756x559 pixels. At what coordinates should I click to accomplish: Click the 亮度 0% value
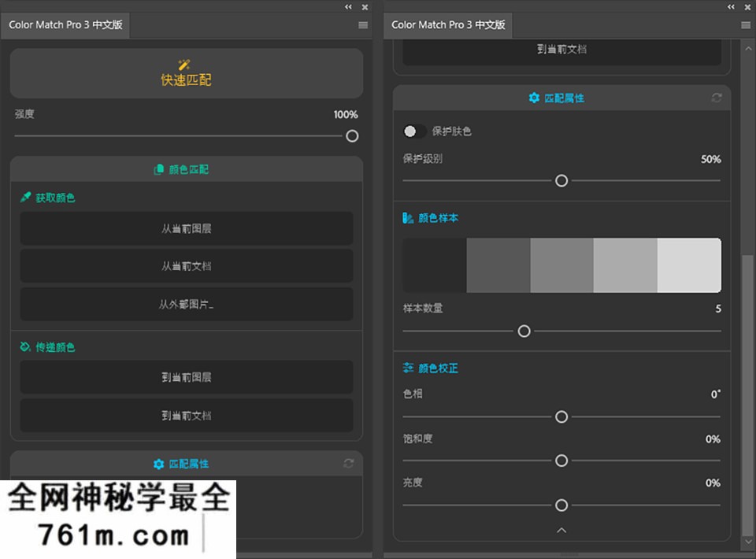click(713, 483)
